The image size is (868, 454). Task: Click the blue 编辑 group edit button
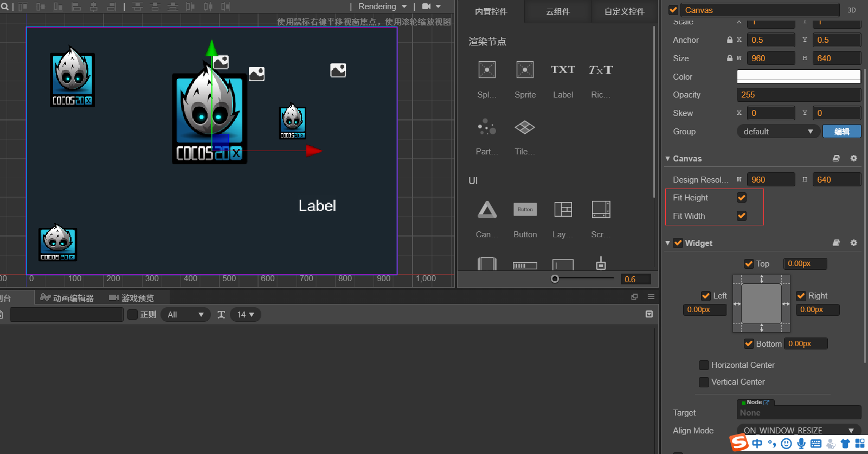tap(842, 132)
